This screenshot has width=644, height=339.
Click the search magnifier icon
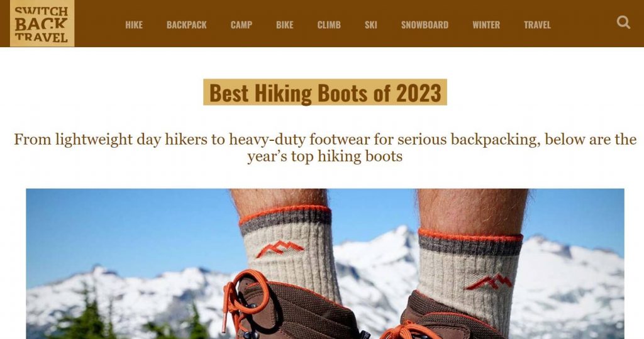click(x=623, y=22)
